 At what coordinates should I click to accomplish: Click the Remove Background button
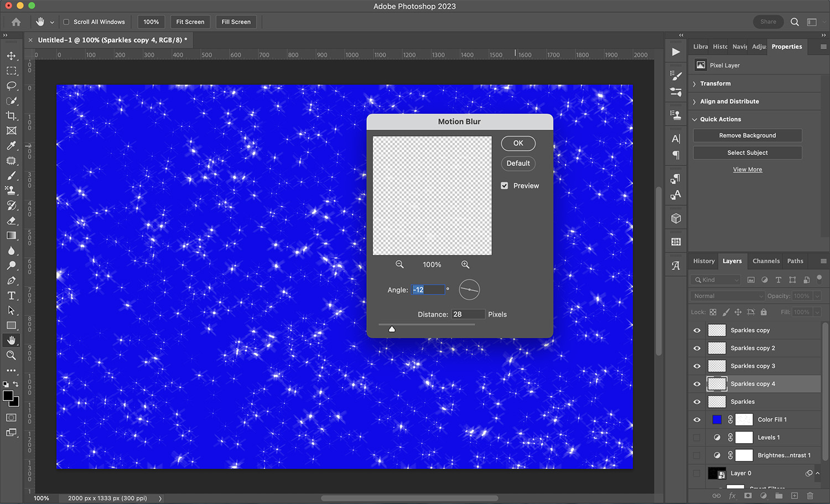pyautogui.click(x=747, y=136)
